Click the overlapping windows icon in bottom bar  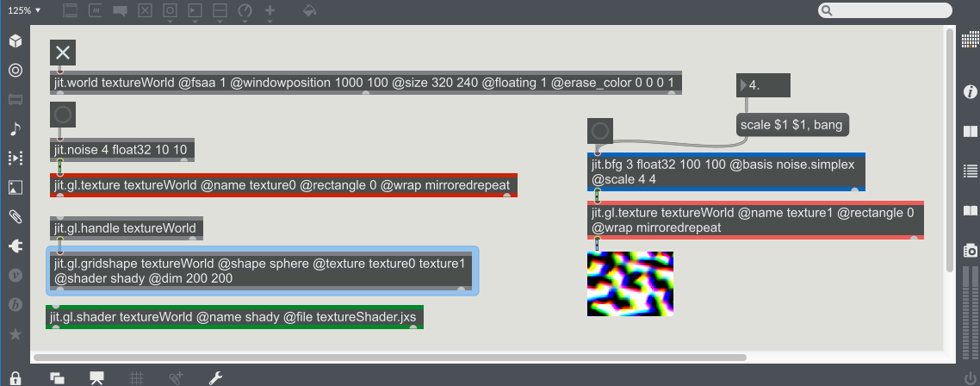tap(58, 378)
